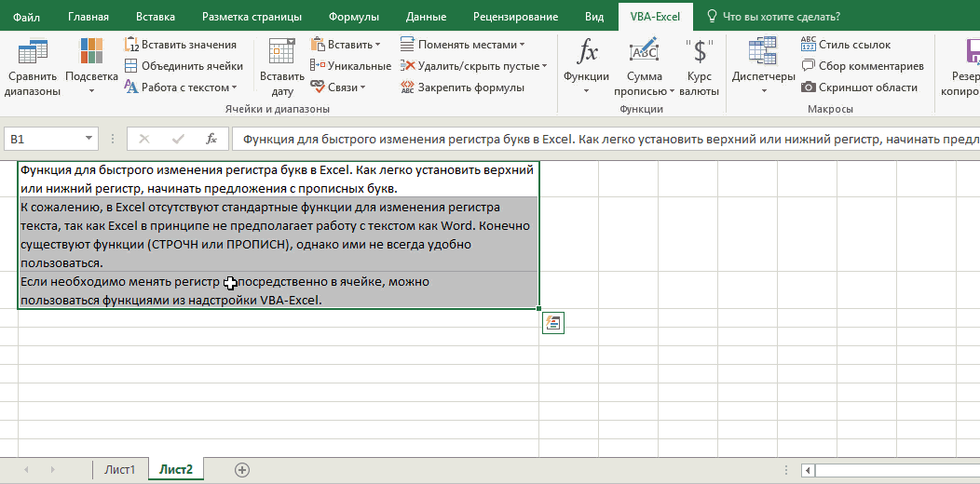The width and height of the screenshot is (980, 484).
Task: Switch to the Лист1 sheet tab
Action: coord(119,470)
